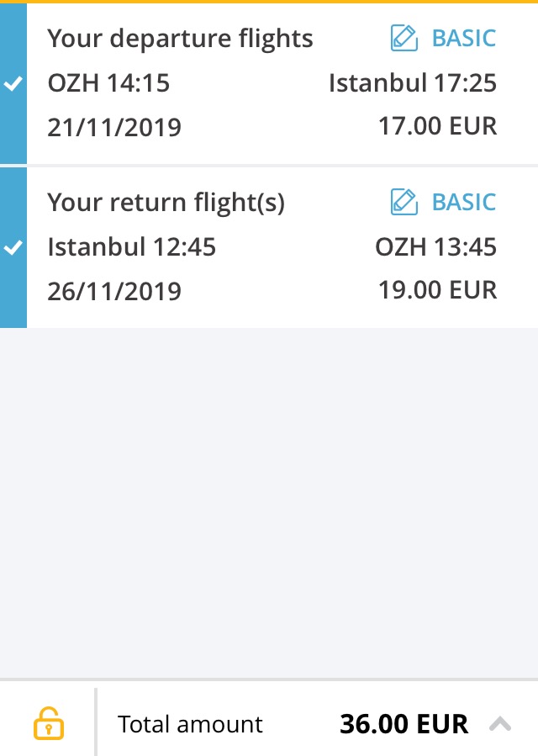Toggle the departure flight checkmark
This screenshot has height=756, width=538.
(x=13, y=84)
